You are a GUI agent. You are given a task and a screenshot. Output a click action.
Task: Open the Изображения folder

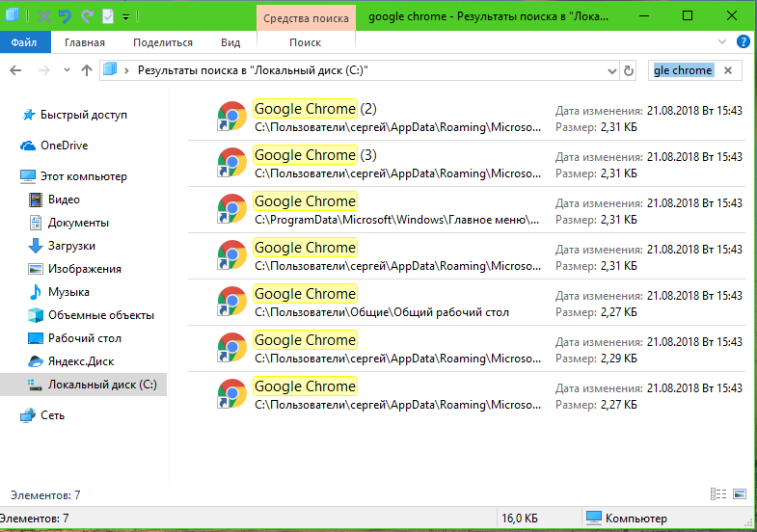pyautogui.click(x=85, y=269)
